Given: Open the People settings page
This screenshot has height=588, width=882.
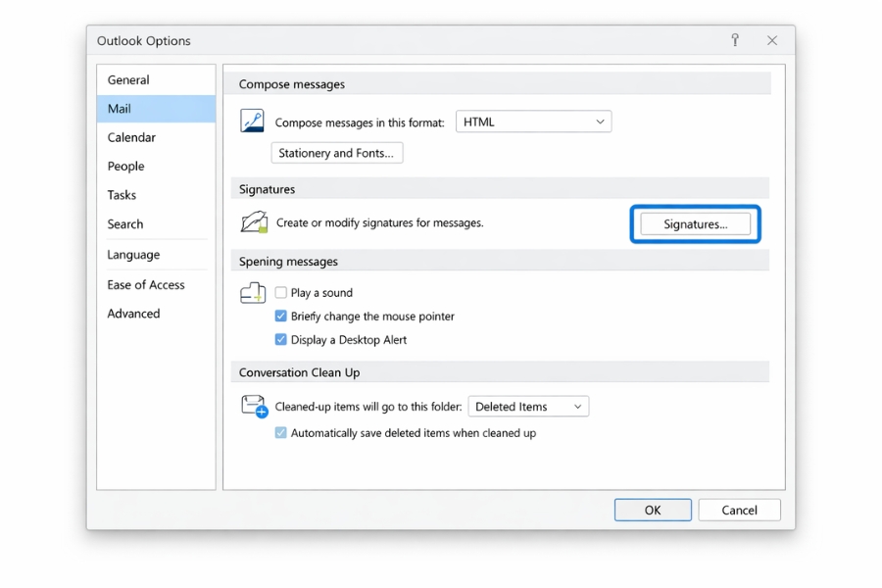Looking at the screenshot, I should pyautogui.click(x=125, y=166).
